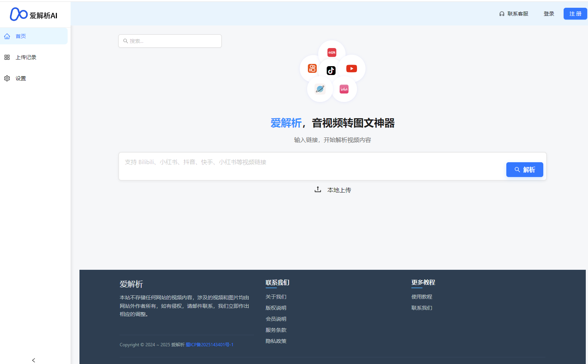Click the magnifier icon in search box
Image resolution: width=588 pixels, height=364 pixels.
pyautogui.click(x=126, y=41)
